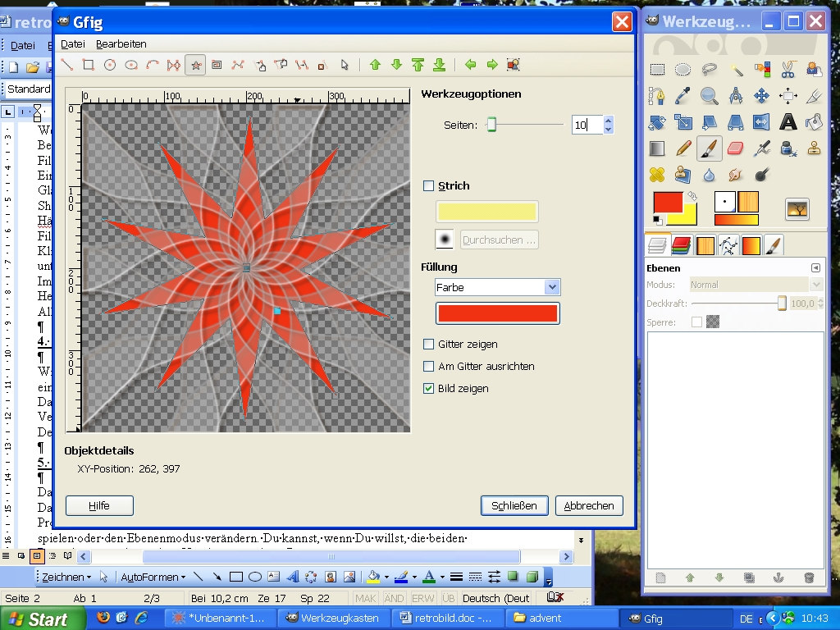Select the regular polygon tool in Gfig
The height and width of the screenshot is (630, 840).
tap(174, 66)
